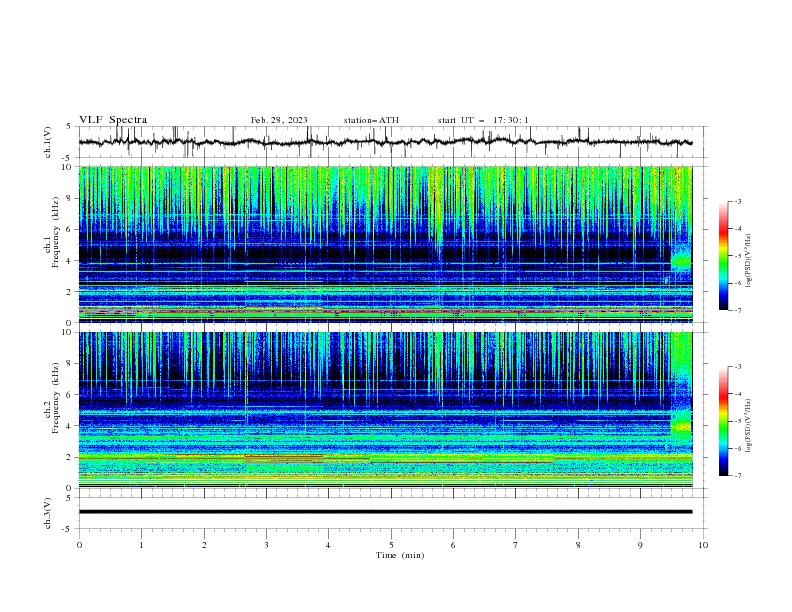The image size is (792, 612).
Task: Click the ch.2 spectrogram color bar
Action: (x=723, y=421)
